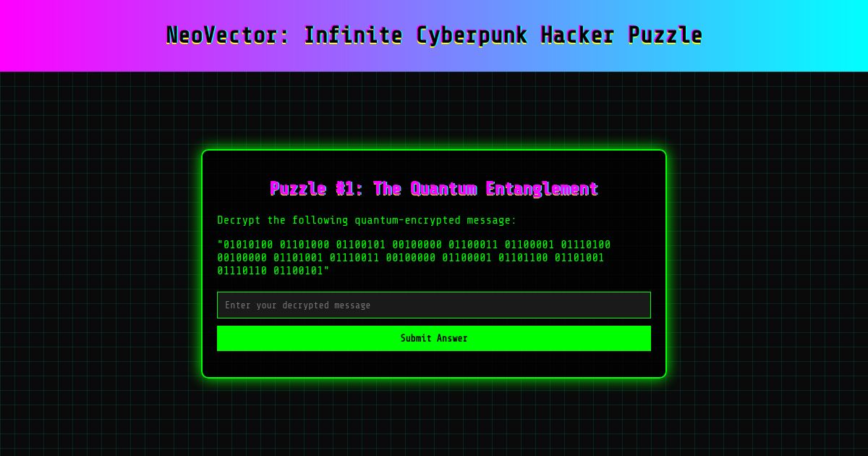Click the Puzzle #1 heading
This screenshot has height=456, width=868.
(x=434, y=188)
